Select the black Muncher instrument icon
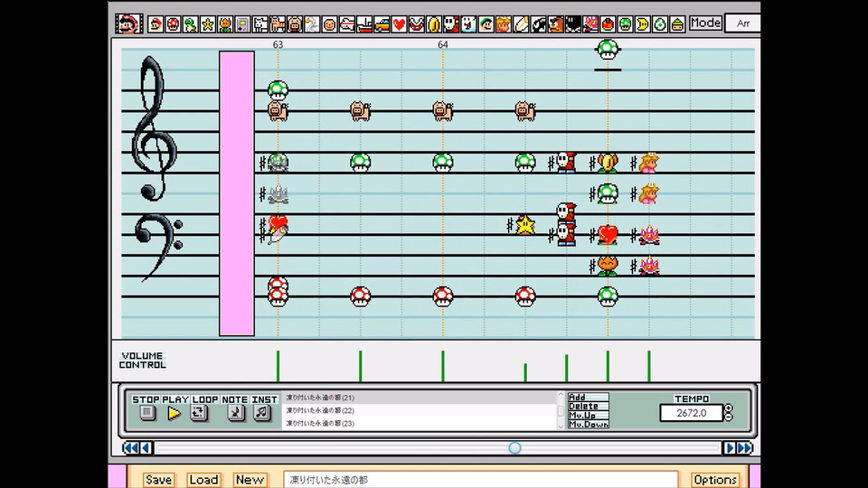This screenshot has height=488, width=868. tap(573, 24)
